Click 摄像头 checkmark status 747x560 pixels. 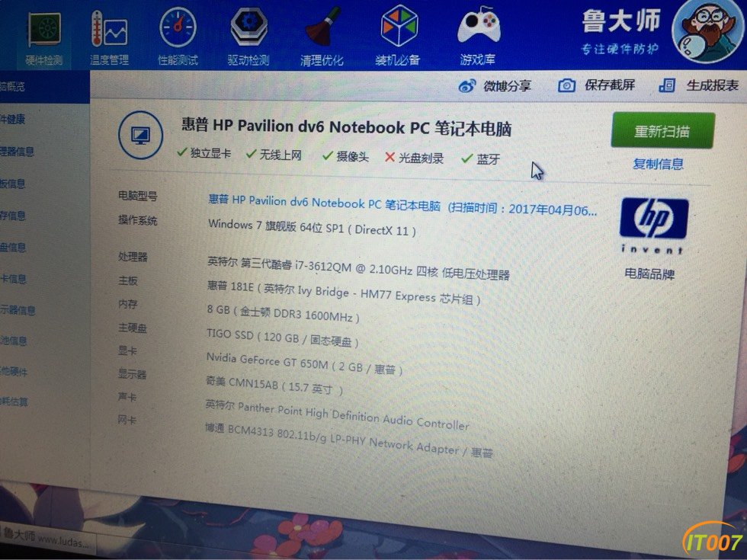point(345,156)
